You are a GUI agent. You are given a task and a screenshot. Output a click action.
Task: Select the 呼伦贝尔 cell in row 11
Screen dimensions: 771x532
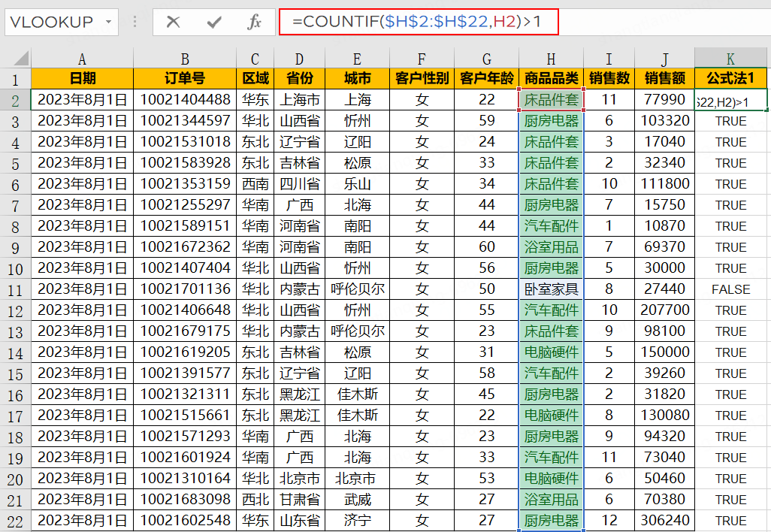tap(357, 289)
